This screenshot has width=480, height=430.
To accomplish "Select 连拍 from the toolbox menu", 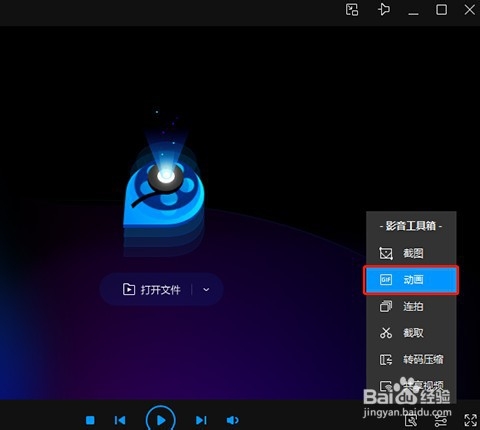I will 411,306.
